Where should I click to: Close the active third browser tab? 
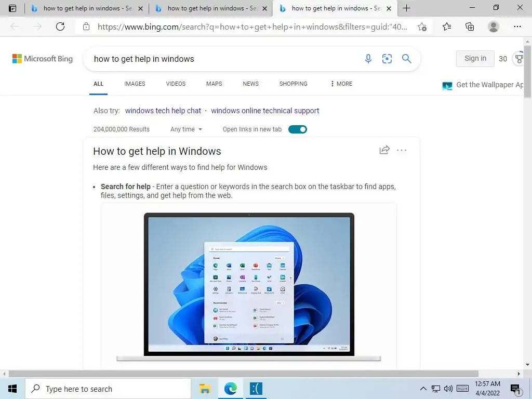point(389,8)
